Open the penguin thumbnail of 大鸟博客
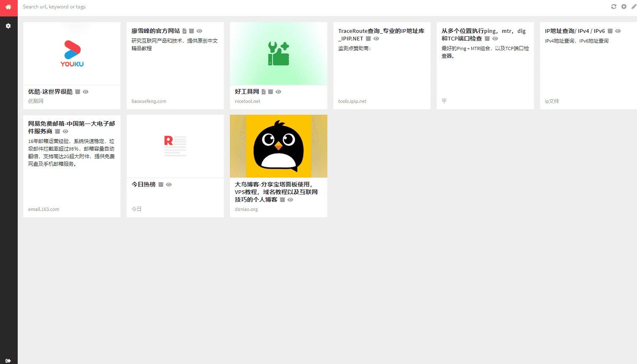The height and width of the screenshot is (364, 637). coord(278,146)
